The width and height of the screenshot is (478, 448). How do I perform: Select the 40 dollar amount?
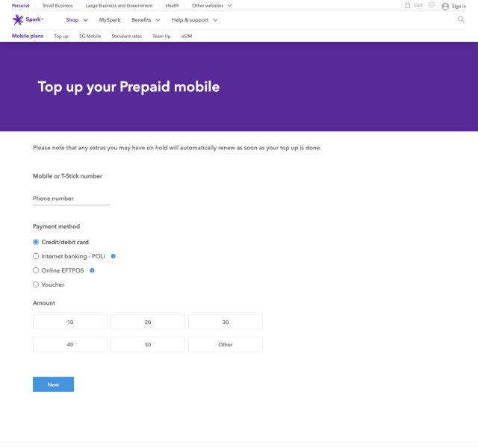tap(70, 345)
